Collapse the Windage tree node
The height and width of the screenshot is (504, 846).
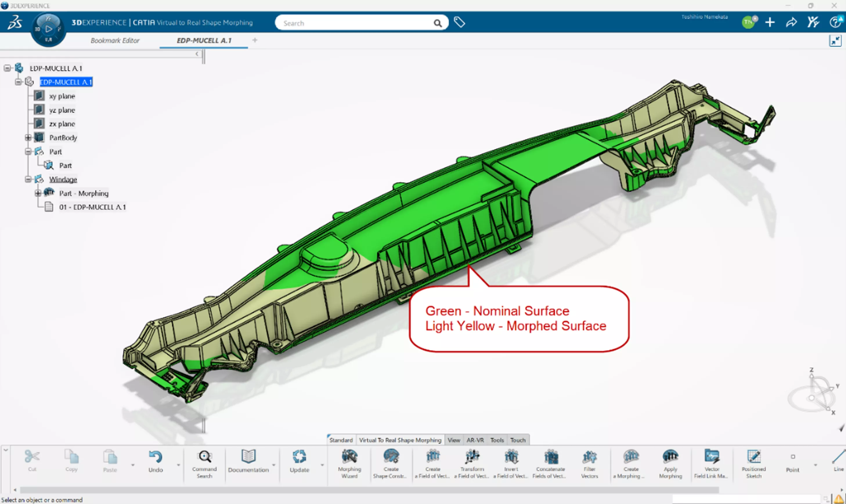[x=28, y=179]
